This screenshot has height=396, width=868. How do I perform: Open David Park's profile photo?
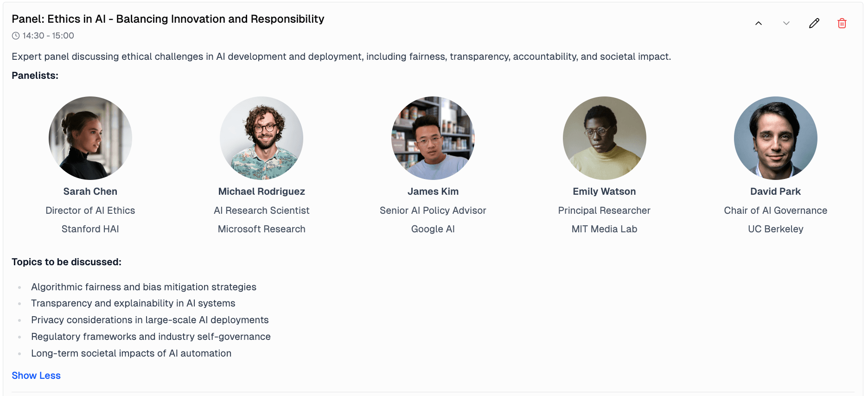[775, 138]
